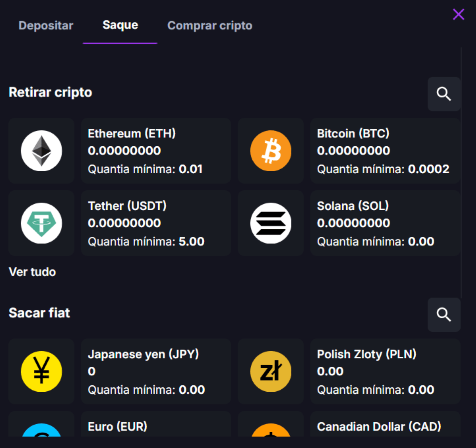
Task: Select the Polish Zloty (PLN) option
Action: click(385, 371)
